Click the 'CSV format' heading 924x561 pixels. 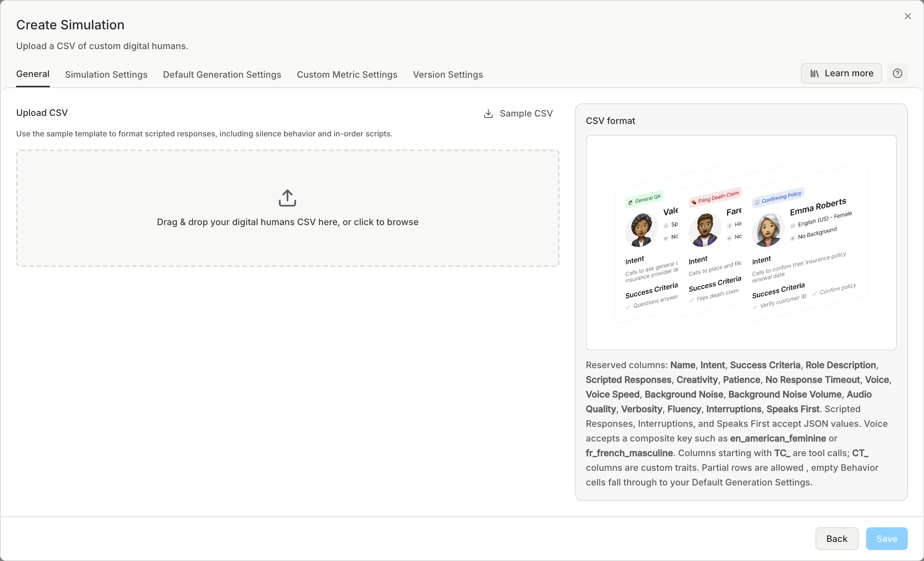pos(610,121)
